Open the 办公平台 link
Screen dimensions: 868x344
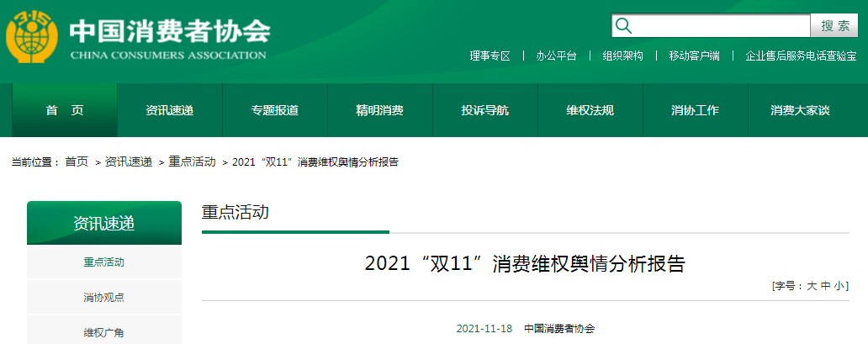(x=556, y=56)
